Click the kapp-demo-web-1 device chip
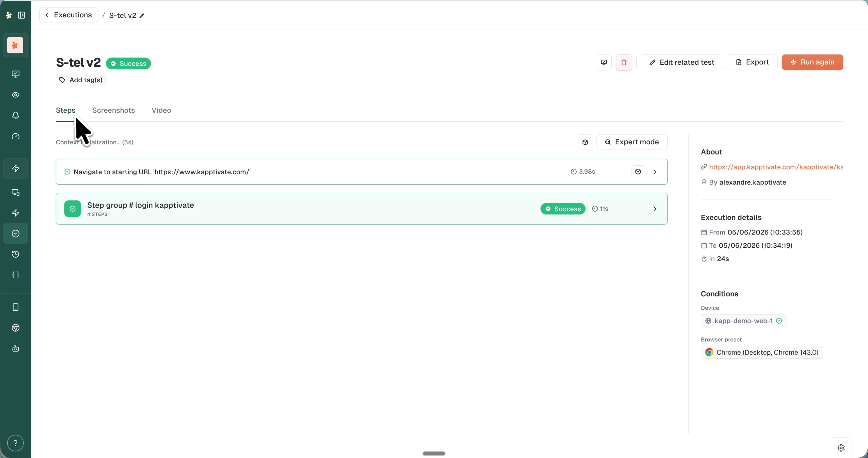This screenshot has height=458, width=868. pos(744,321)
